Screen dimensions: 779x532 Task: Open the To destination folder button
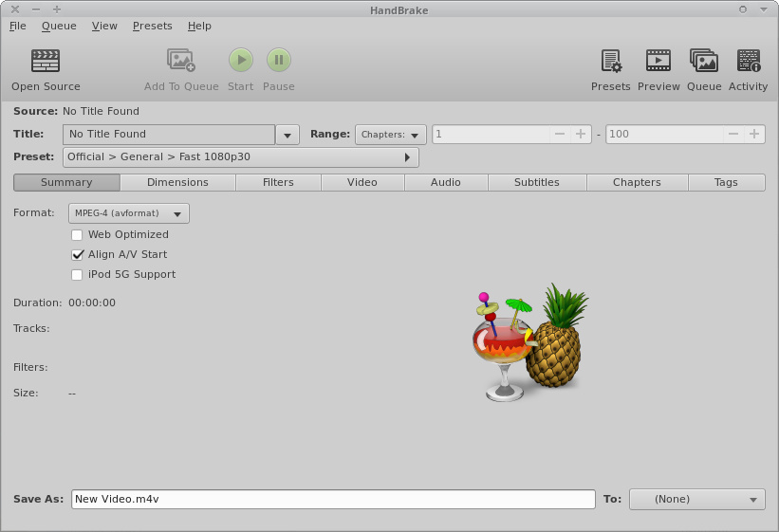point(696,499)
